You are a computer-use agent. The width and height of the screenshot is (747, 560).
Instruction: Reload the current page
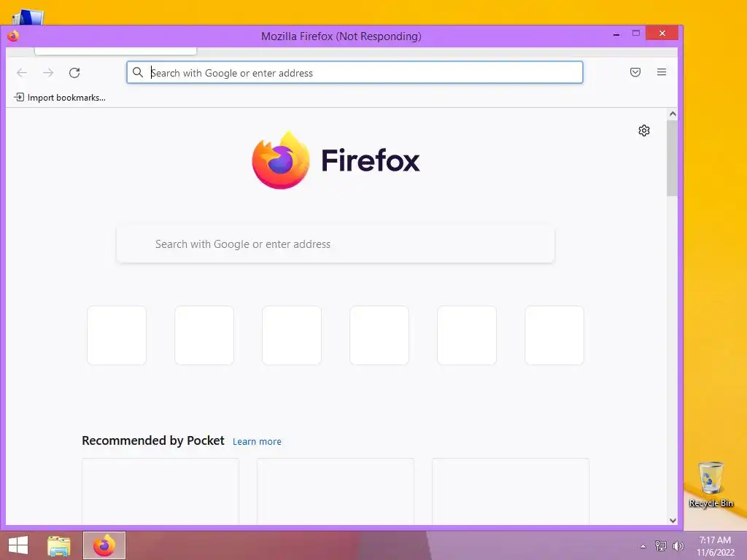pos(74,73)
